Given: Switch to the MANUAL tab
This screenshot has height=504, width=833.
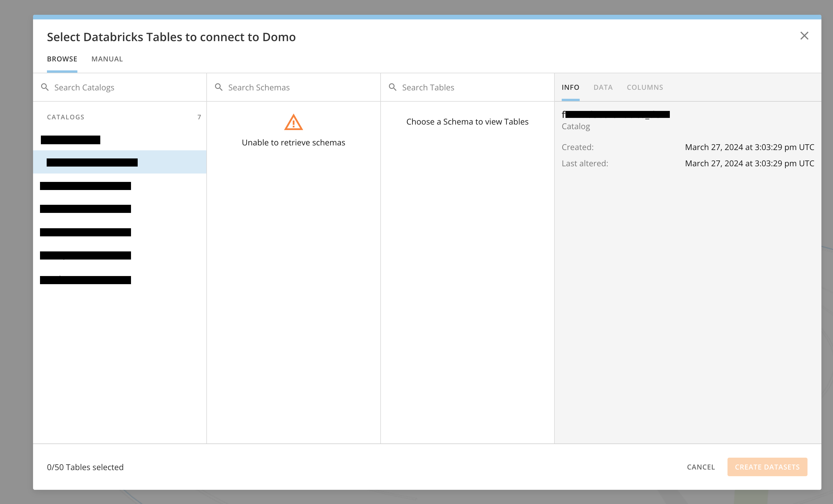Looking at the screenshot, I should click(107, 59).
